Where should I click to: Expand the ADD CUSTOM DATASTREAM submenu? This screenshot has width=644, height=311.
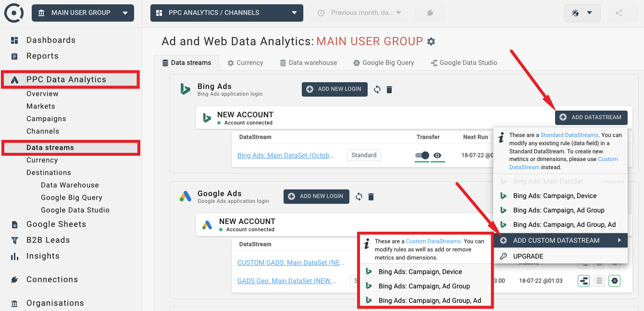click(x=560, y=240)
